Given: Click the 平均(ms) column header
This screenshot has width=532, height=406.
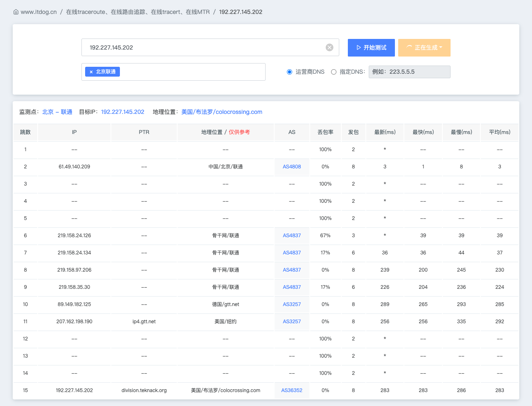Looking at the screenshot, I should 500,132.
